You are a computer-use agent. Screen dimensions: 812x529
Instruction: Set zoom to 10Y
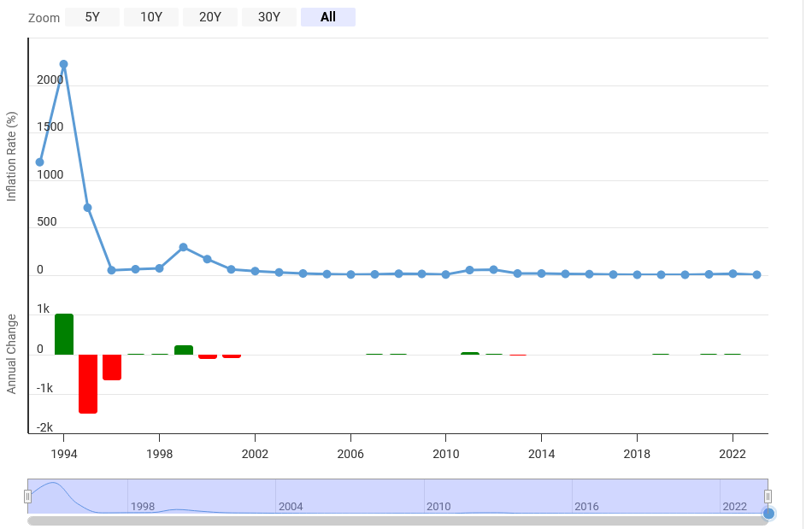click(x=151, y=17)
